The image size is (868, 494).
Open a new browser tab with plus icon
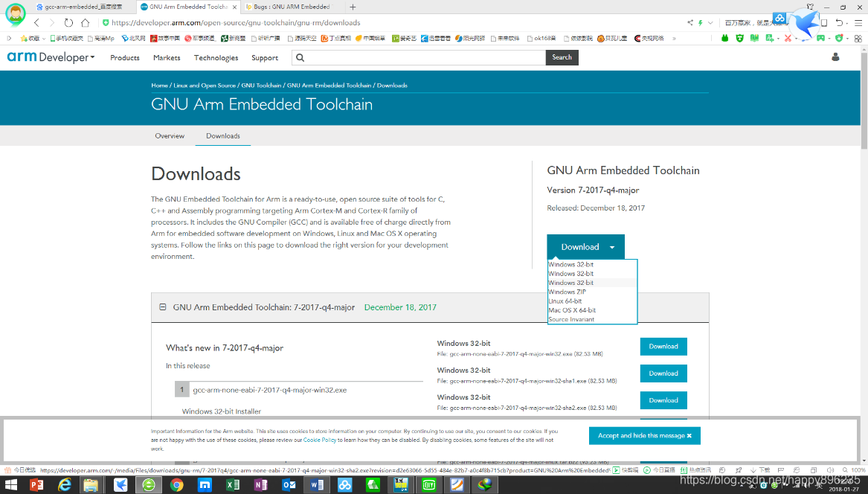click(353, 7)
